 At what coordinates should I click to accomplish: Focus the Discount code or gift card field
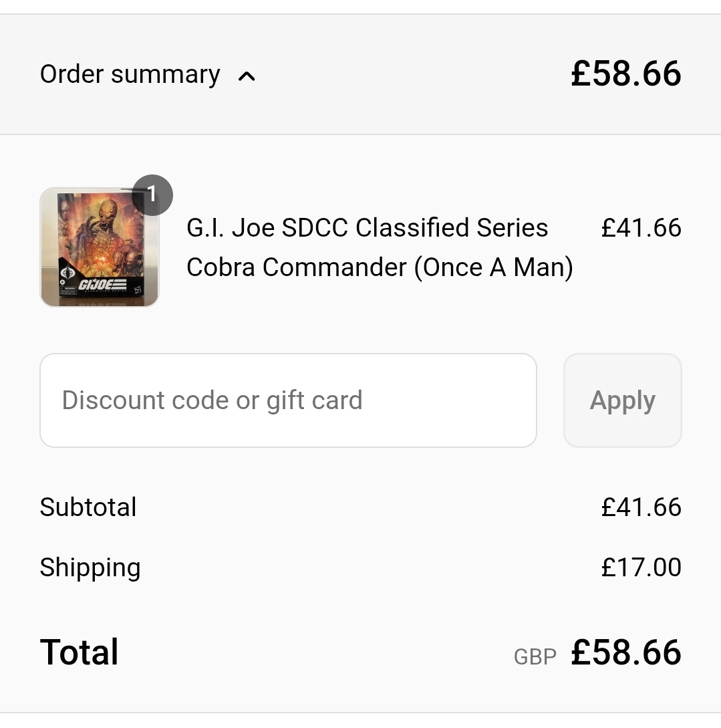288,400
